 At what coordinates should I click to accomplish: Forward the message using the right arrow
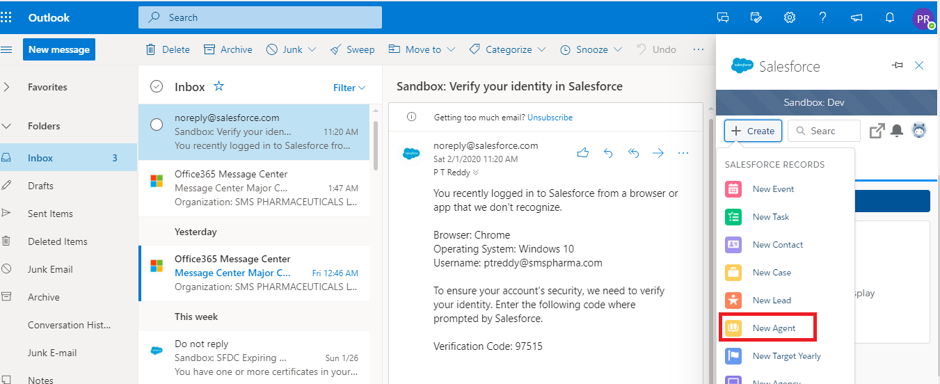658,153
